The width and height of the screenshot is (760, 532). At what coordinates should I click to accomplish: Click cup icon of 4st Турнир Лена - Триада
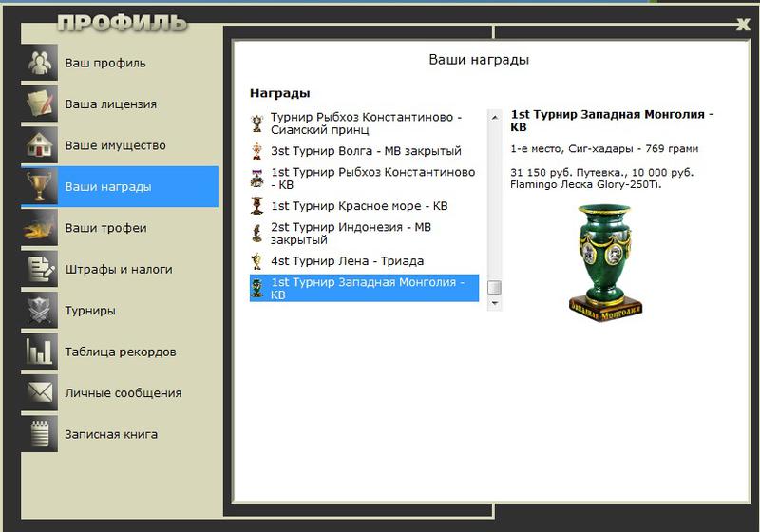click(256, 260)
